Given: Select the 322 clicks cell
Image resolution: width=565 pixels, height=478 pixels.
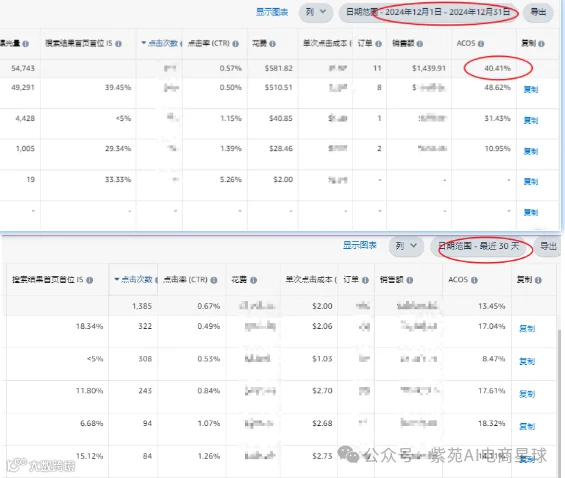Looking at the screenshot, I should [x=145, y=326].
